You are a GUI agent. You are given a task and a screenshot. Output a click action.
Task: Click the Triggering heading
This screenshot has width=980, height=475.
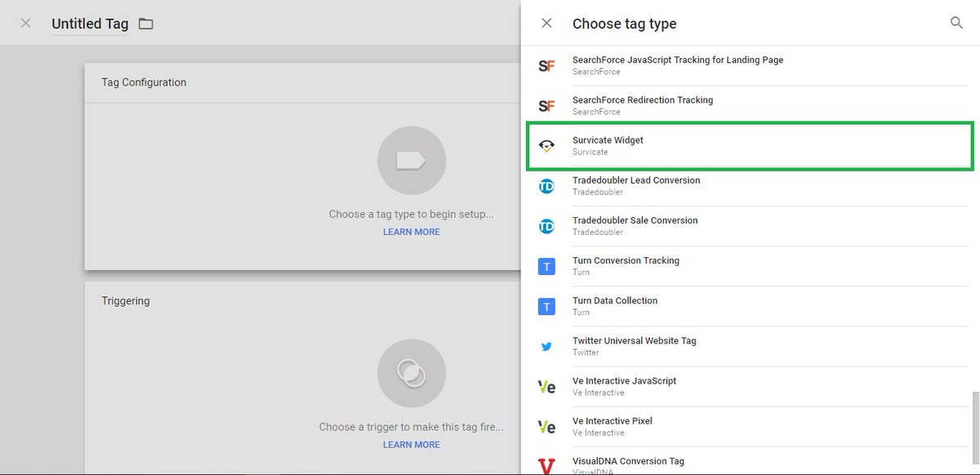click(x=126, y=301)
